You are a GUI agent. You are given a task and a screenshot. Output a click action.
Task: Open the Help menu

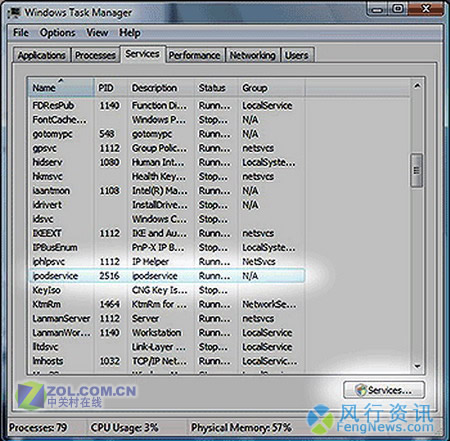click(x=130, y=33)
